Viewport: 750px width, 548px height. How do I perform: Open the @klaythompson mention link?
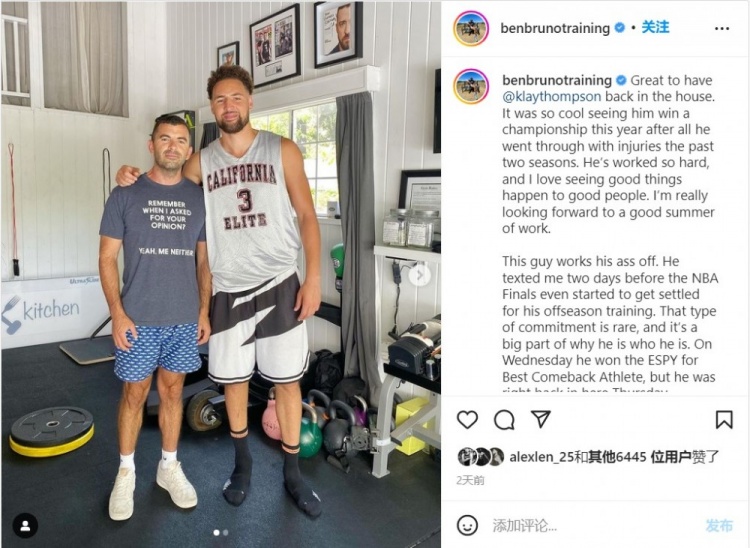click(x=551, y=97)
